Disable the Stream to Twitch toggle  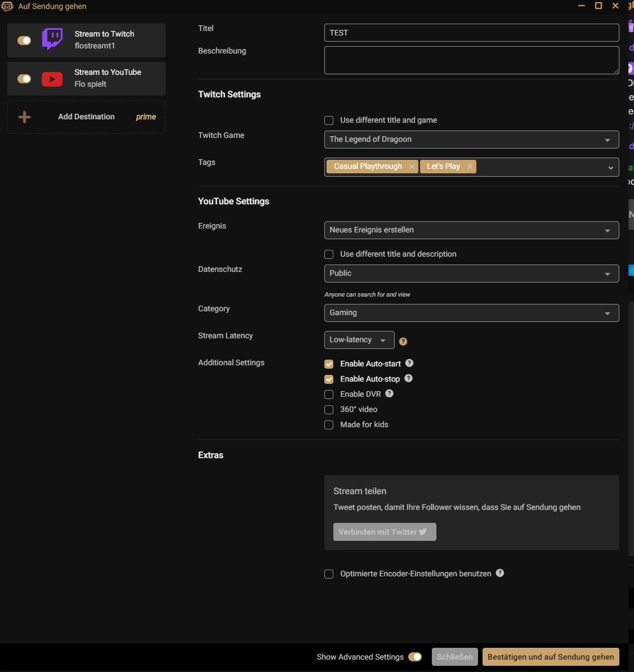point(24,41)
